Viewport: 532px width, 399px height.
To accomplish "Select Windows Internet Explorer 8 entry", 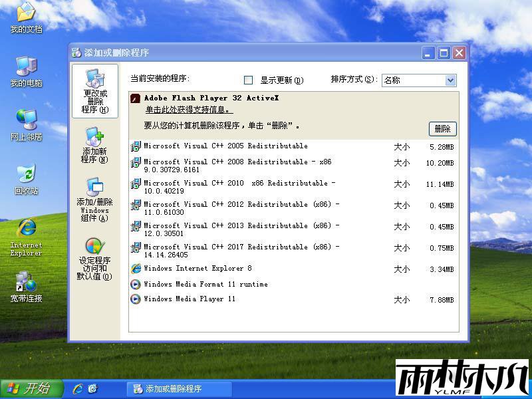I will point(198,269).
